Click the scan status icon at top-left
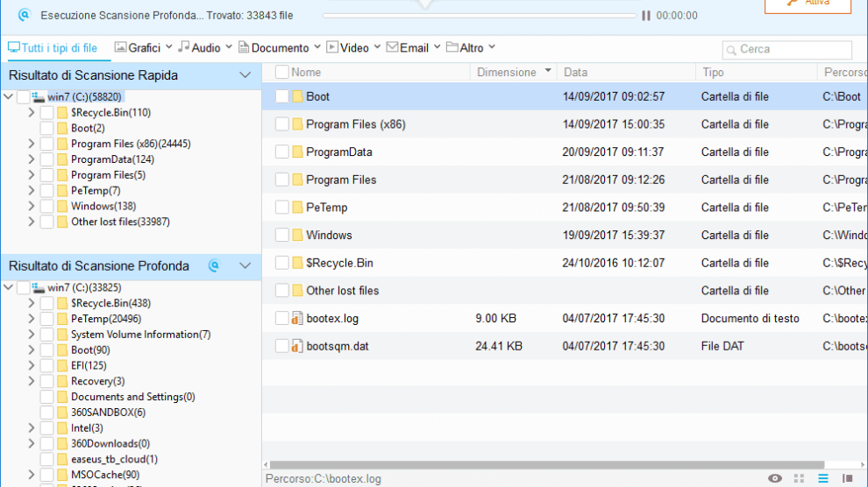The height and width of the screenshot is (487, 868). point(24,15)
